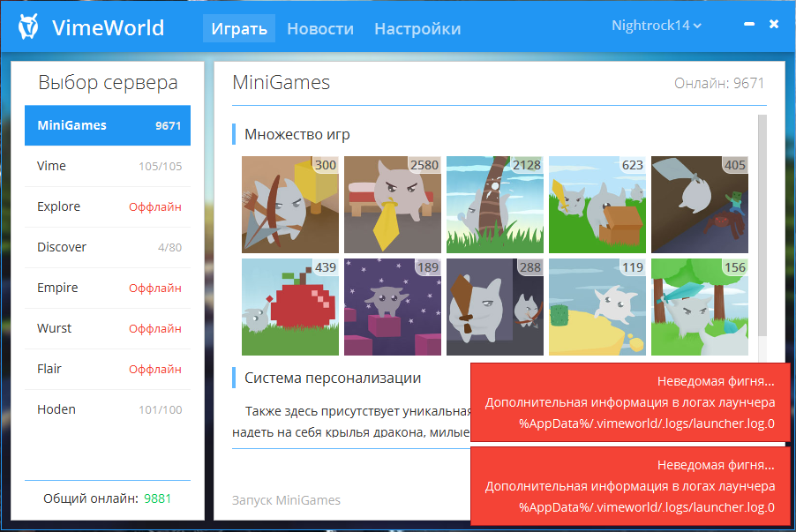Open the club-wielding cat thumbnail showing 288
The height and width of the screenshot is (532, 796).
494,306
